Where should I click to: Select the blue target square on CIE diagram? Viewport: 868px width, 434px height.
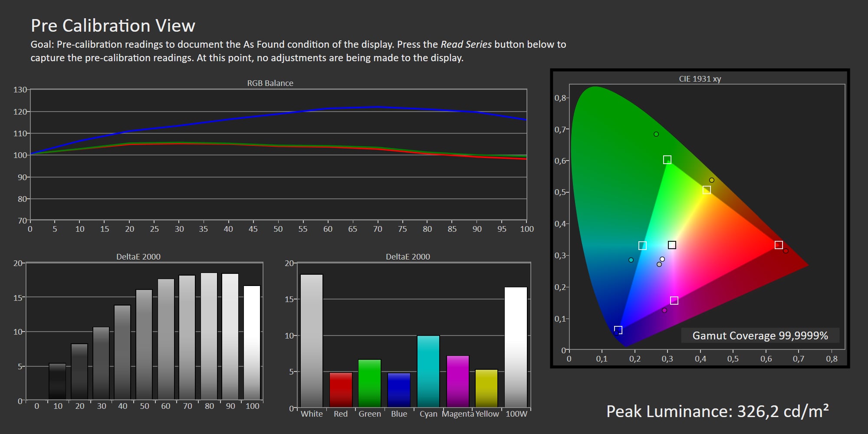[x=618, y=330]
